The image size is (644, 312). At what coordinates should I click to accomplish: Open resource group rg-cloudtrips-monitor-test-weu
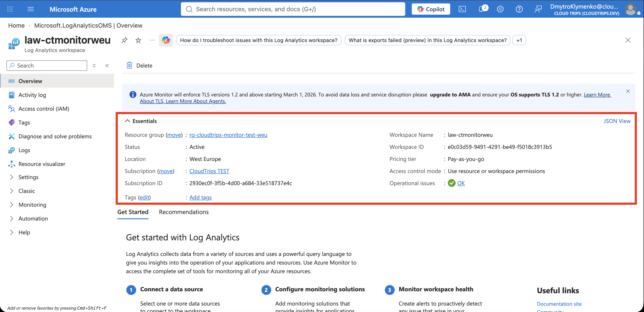(x=228, y=135)
